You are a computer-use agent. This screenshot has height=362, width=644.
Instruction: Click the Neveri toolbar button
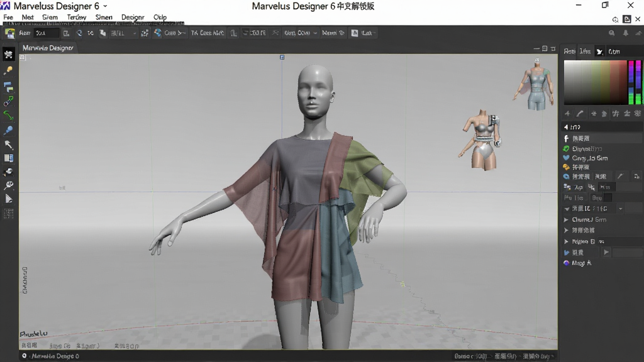click(333, 33)
